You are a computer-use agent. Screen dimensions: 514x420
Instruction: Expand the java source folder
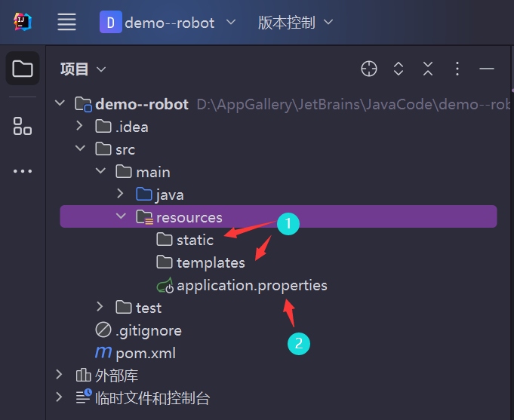coord(120,195)
